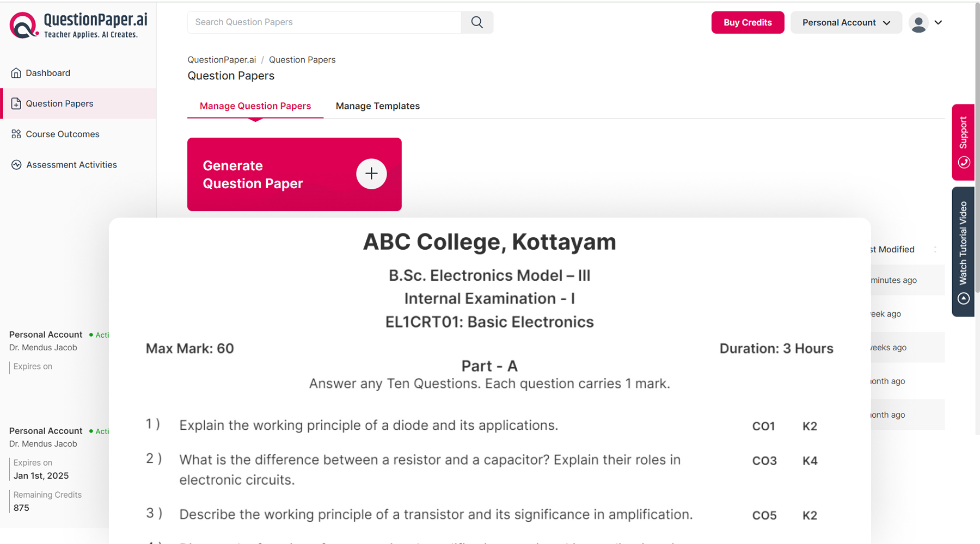The width and height of the screenshot is (980, 544).
Task: Click the Buy Credits button
Action: [x=748, y=23]
